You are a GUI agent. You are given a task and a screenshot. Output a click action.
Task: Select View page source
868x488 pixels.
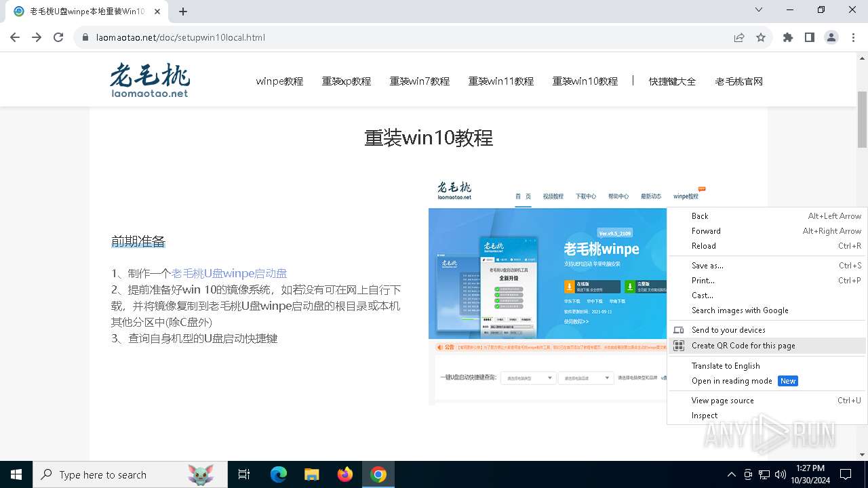coord(767,401)
